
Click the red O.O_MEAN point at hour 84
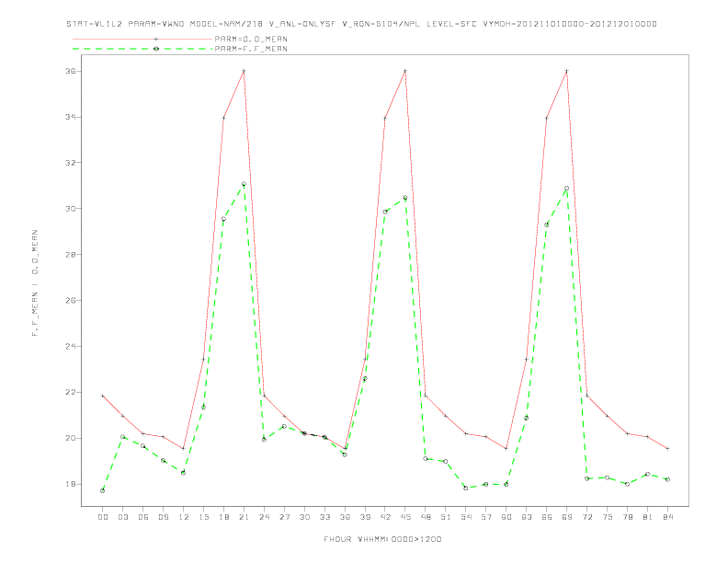(667, 449)
